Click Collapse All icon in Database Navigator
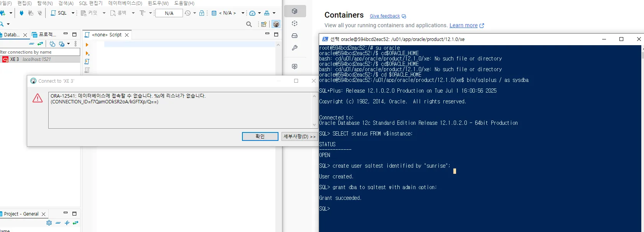This screenshot has height=232, width=644. pos(32,44)
